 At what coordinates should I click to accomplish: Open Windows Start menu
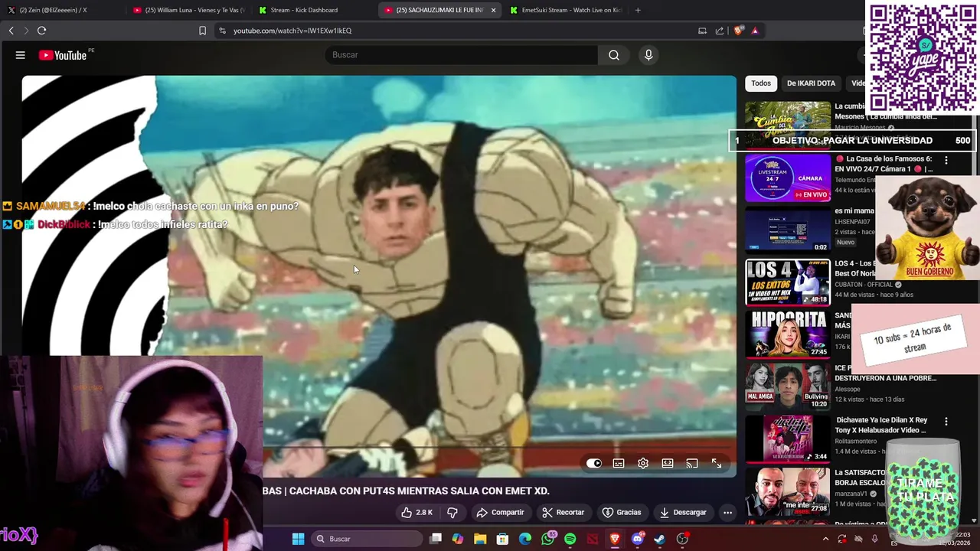tap(298, 539)
